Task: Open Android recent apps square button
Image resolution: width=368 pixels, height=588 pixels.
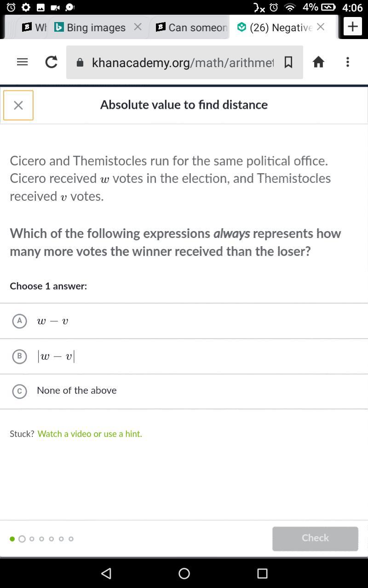Action: coord(262,573)
